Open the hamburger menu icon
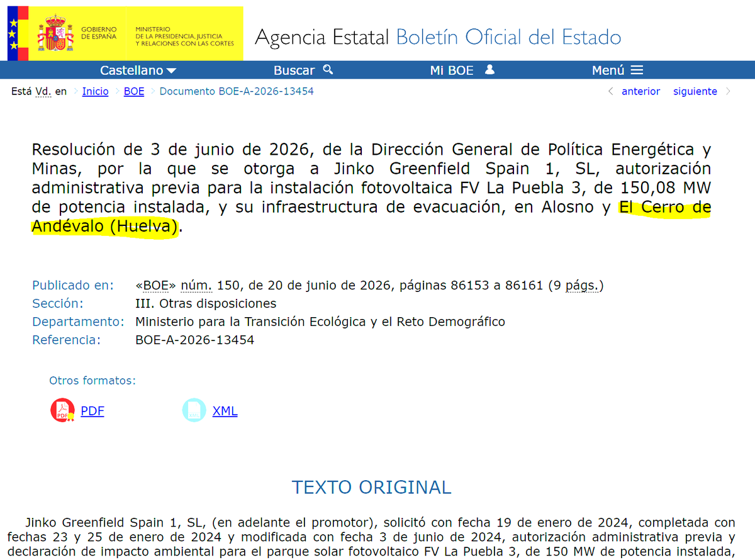This screenshot has width=755, height=560. pyautogui.click(x=637, y=70)
